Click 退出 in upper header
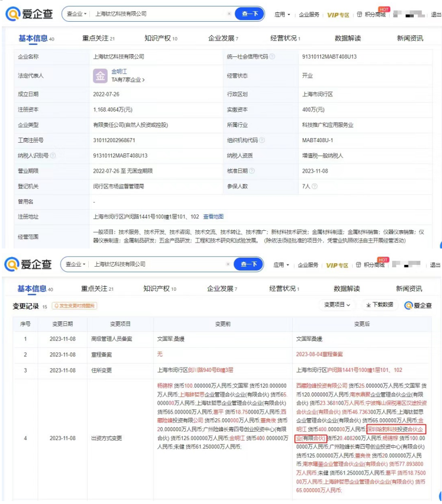Screen dimensions: 442x504 [x=436, y=15]
